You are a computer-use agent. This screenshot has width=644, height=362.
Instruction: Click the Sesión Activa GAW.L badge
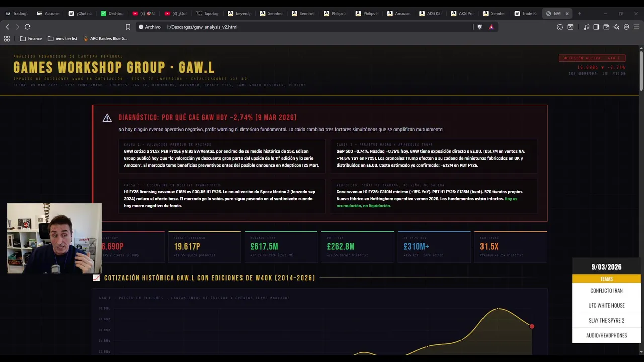pos(592,58)
